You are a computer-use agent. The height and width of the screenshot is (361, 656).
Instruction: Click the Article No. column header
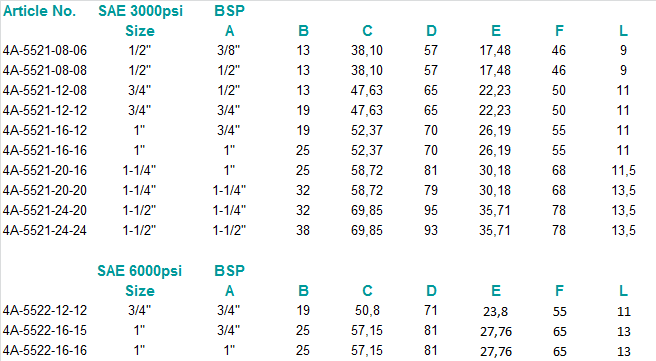tap(39, 11)
